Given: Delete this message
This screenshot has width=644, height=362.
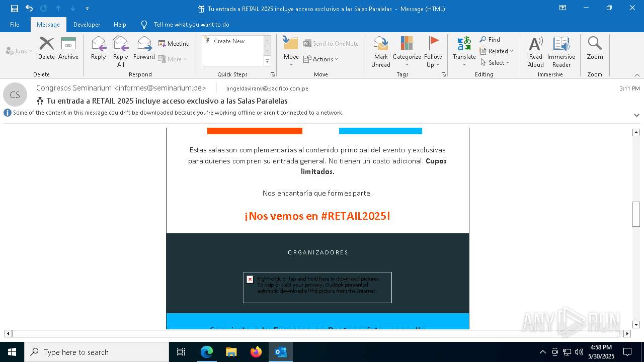Looking at the screenshot, I should (x=46, y=48).
